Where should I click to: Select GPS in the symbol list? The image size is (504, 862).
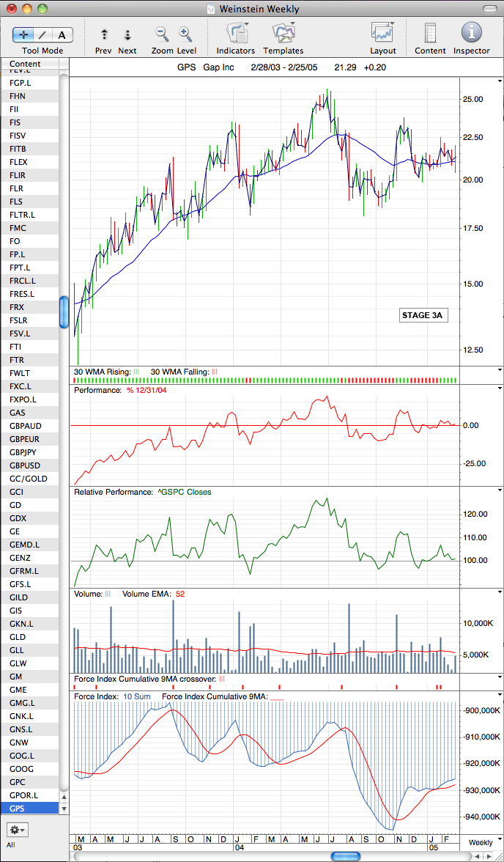30,808
